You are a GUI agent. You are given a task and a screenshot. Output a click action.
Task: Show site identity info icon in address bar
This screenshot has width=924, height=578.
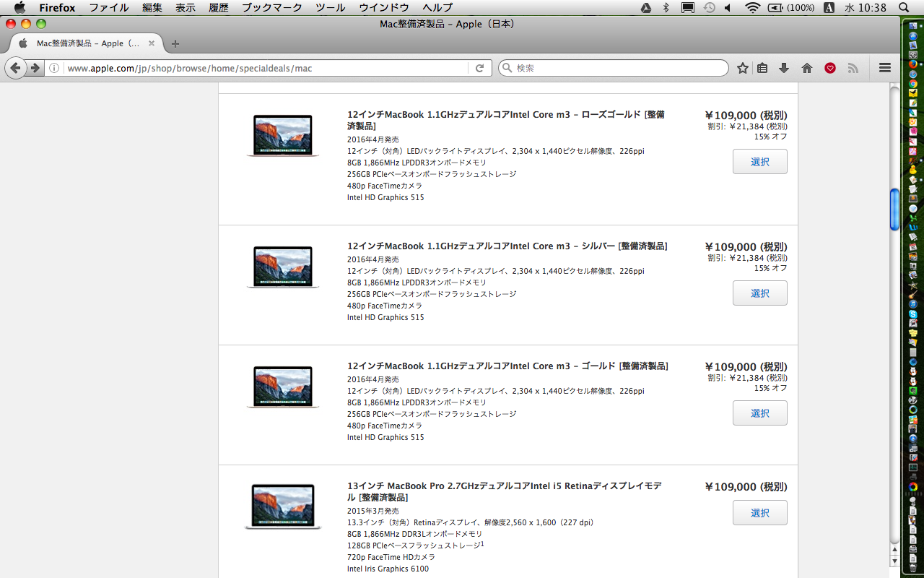point(54,68)
